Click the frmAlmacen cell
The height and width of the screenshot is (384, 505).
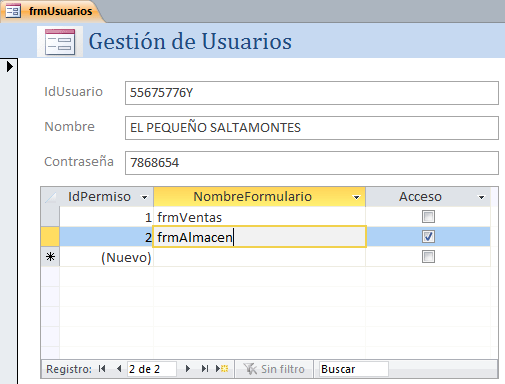(x=259, y=237)
